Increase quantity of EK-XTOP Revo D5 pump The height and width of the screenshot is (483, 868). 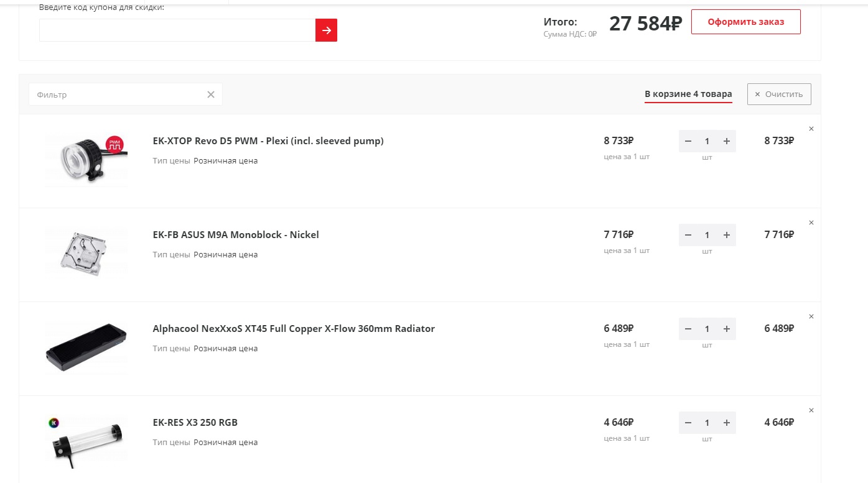click(x=726, y=141)
